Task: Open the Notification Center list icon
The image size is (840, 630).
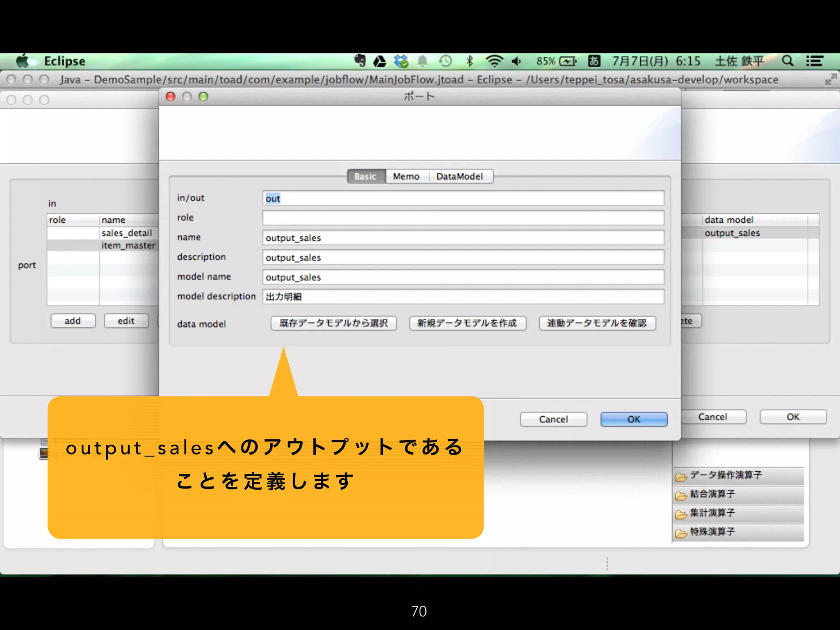Action: (x=815, y=62)
